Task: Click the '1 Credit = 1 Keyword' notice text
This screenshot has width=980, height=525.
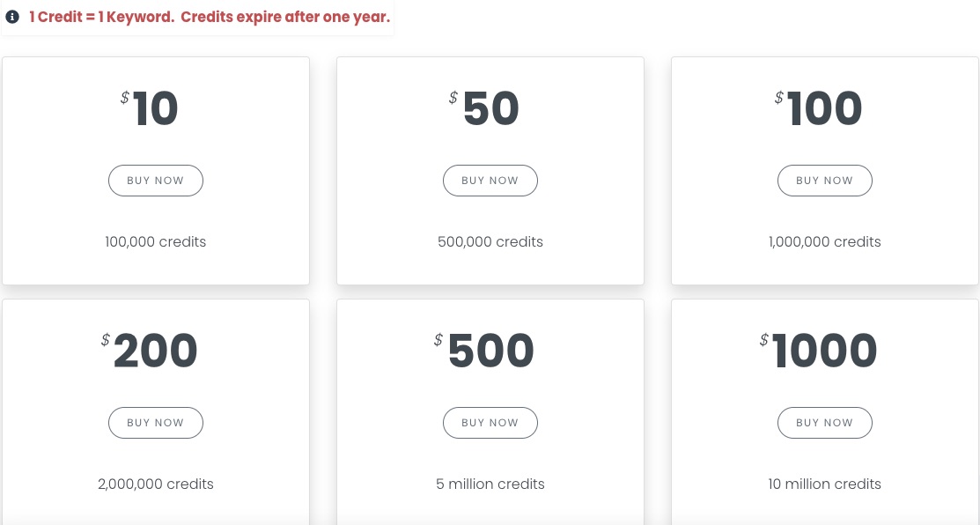Action: pos(210,17)
